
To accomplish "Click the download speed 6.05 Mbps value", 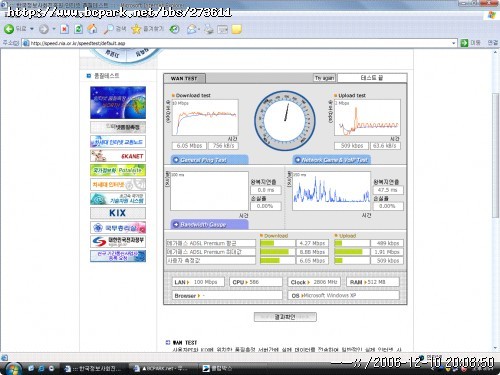I will click(189, 146).
